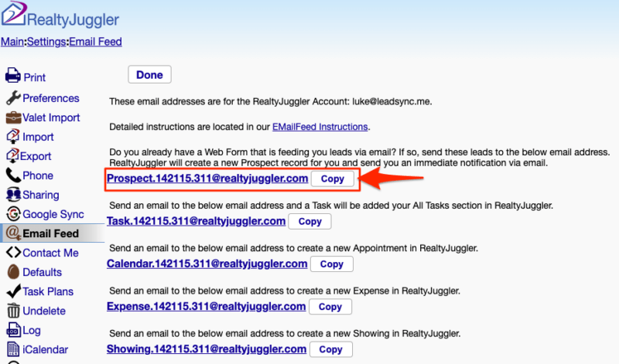Open Google Sync settings label
This screenshot has height=364, width=619.
coord(53,214)
